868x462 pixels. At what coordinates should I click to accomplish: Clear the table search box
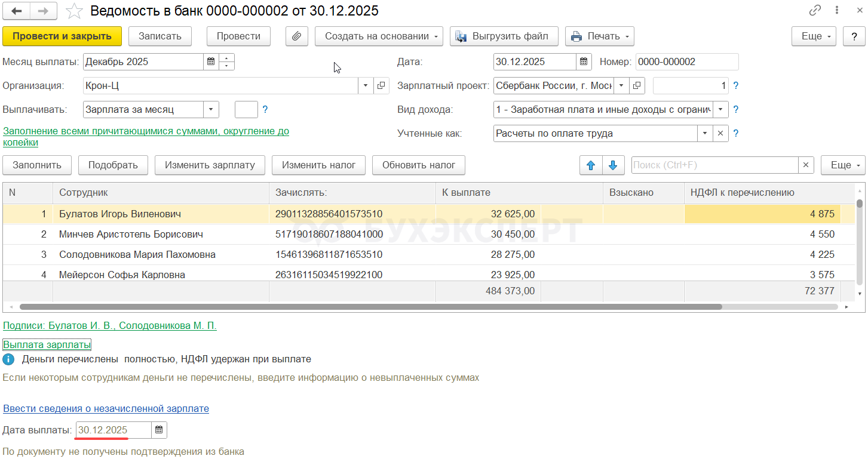[806, 165]
